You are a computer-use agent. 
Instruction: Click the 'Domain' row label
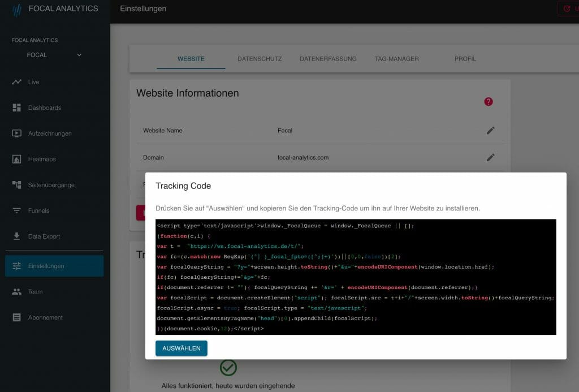click(x=153, y=157)
